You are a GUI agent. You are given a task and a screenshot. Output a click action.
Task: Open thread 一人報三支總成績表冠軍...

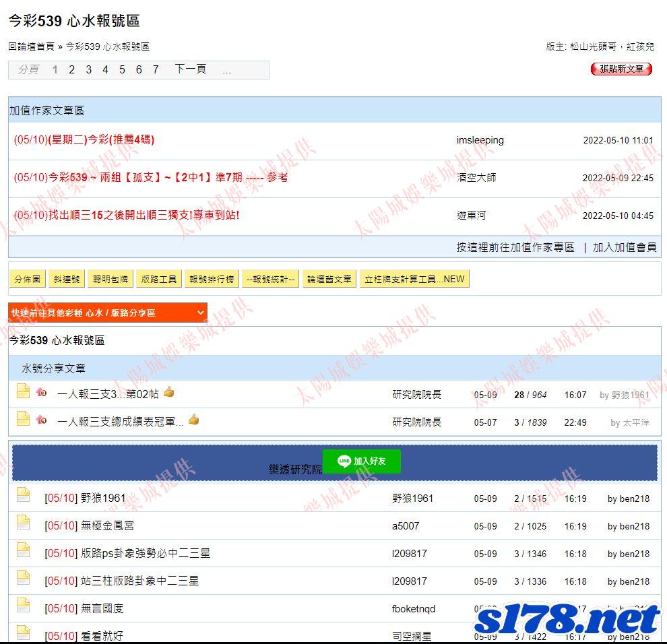pyautogui.click(x=121, y=422)
